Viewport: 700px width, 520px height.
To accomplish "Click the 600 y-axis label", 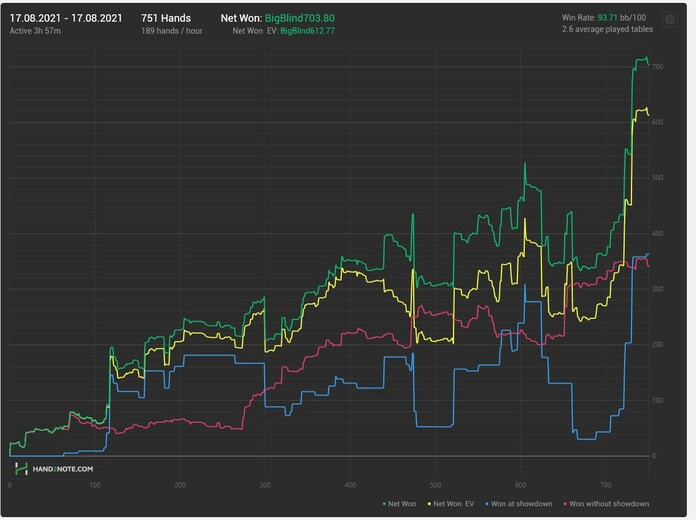I will point(658,122).
